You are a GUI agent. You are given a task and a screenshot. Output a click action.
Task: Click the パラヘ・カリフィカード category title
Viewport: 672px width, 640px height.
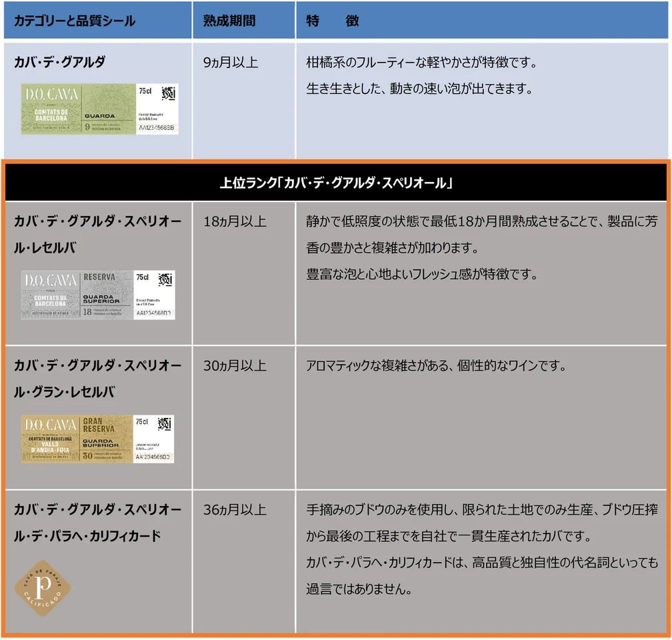point(97,523)
